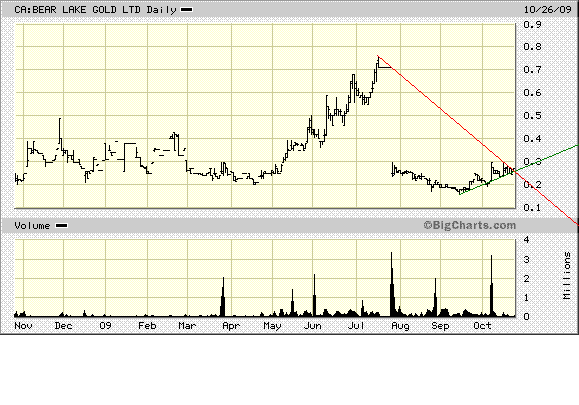Click the 0.5 price axis label
The width and height of the screenshot is (579, 405).
pyautogui.click(x=532, y=116)
